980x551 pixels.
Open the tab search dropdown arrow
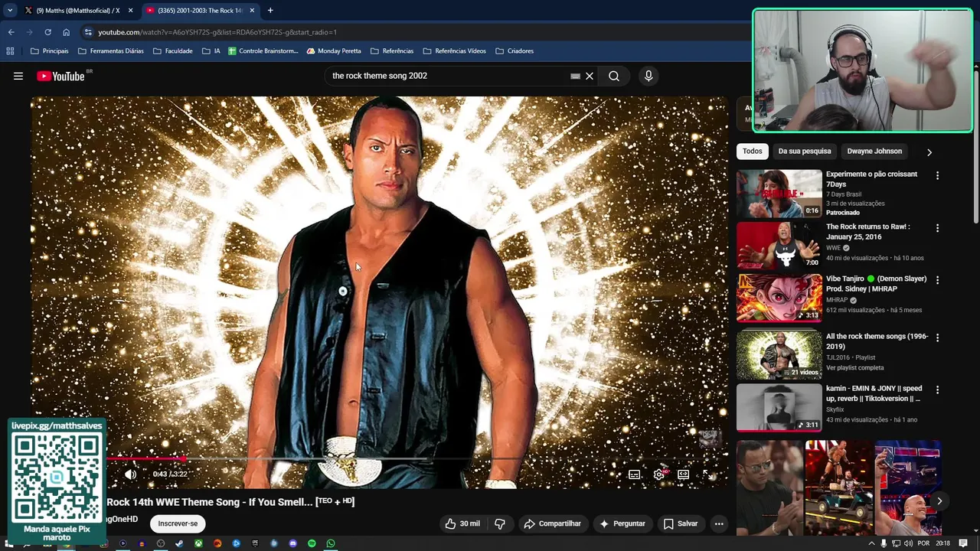pyautogui.click(x=9, y=11)
